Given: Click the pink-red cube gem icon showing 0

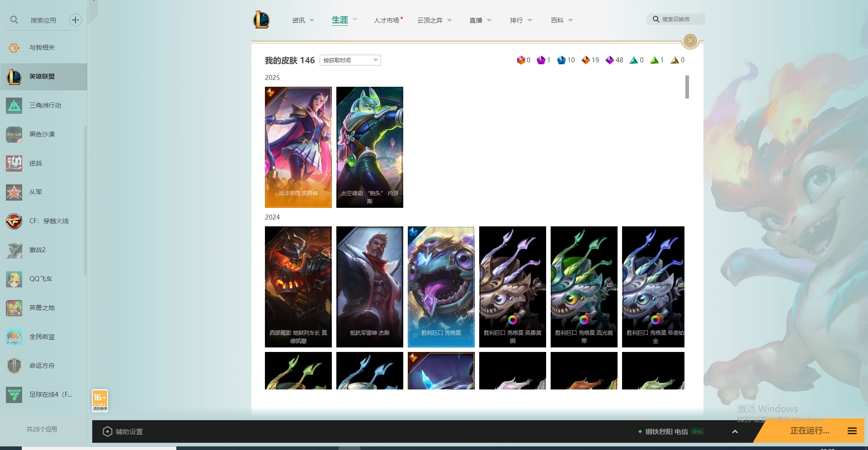Looking at the screenshot, I should (521, 60).
